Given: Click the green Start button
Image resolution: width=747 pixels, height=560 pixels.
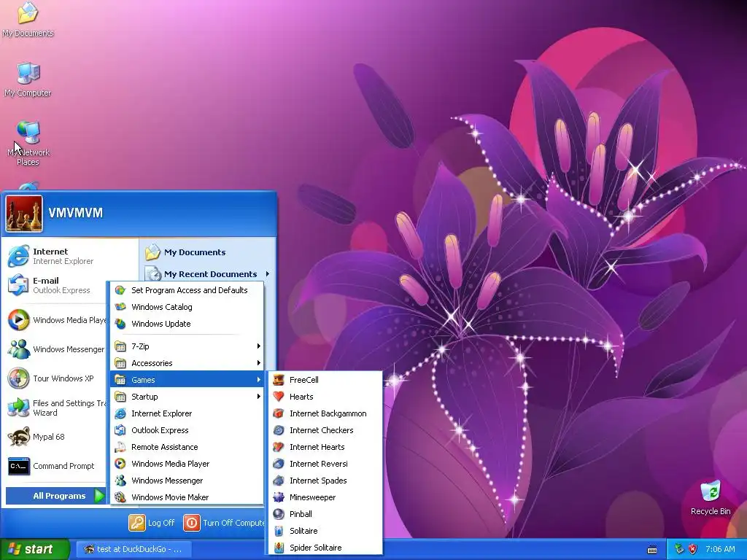Looking at the screenshot, I should (x=34, y=549).
